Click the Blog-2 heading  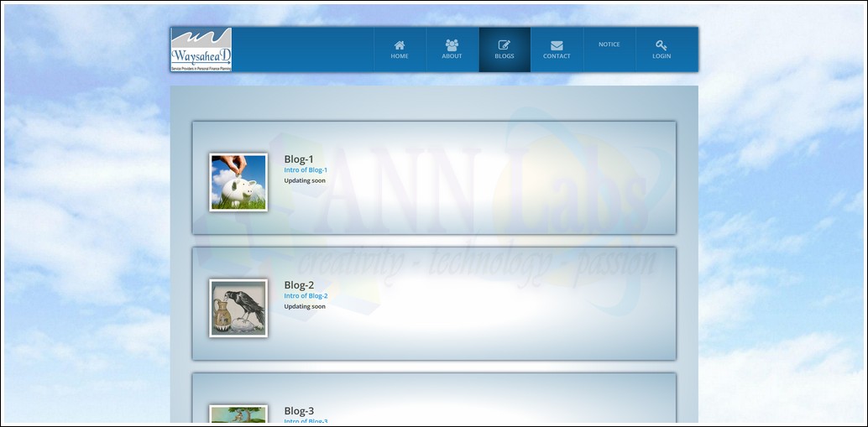click(x=299, y=285)
